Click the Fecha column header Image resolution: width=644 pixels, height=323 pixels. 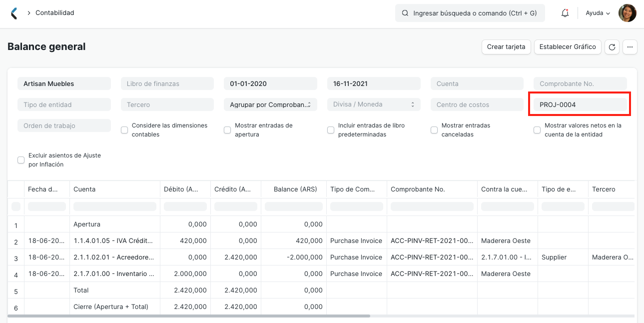coord(47,189)
